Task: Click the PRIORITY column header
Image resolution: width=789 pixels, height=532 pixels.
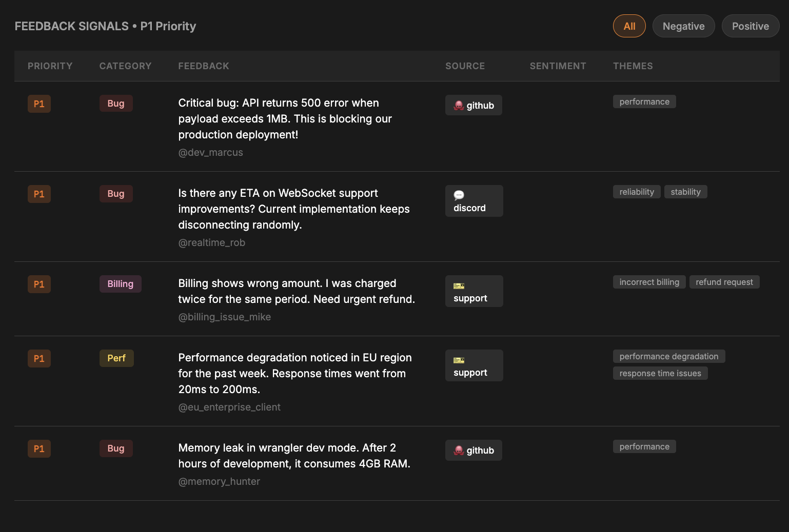Action: coord(50,66)
